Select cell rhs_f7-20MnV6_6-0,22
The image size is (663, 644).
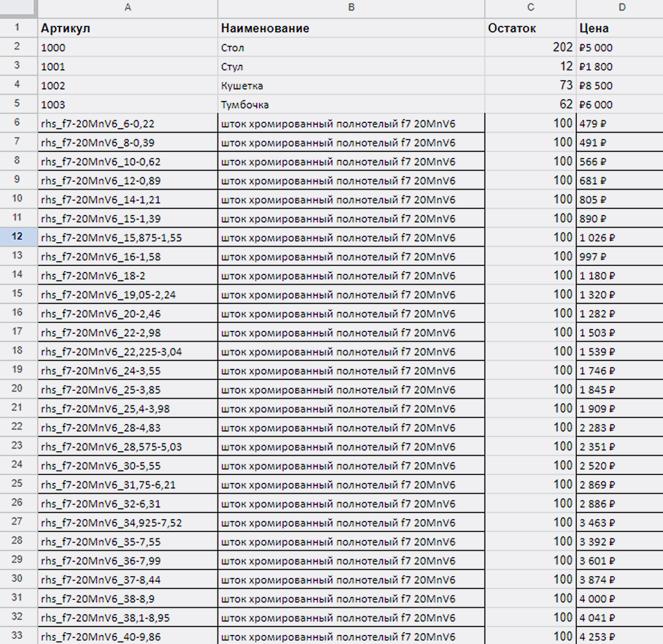pyautogui.click(x=128, y=123)
